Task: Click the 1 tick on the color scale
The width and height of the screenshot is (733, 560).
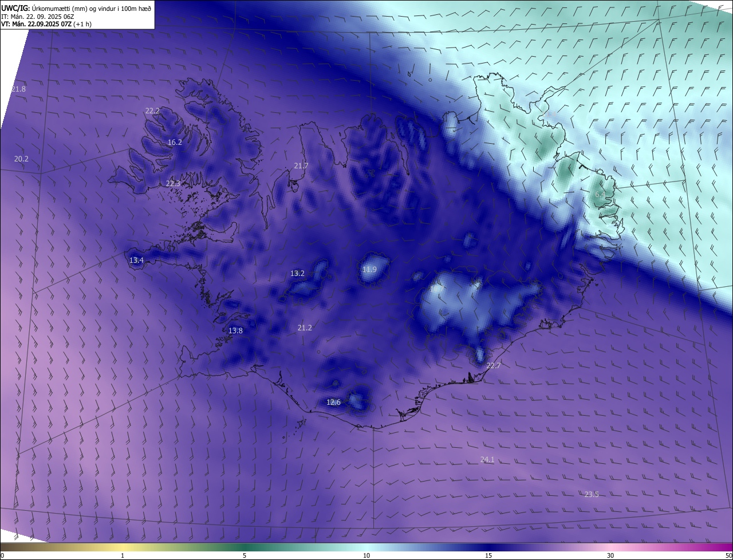Action: pos(123,555)
